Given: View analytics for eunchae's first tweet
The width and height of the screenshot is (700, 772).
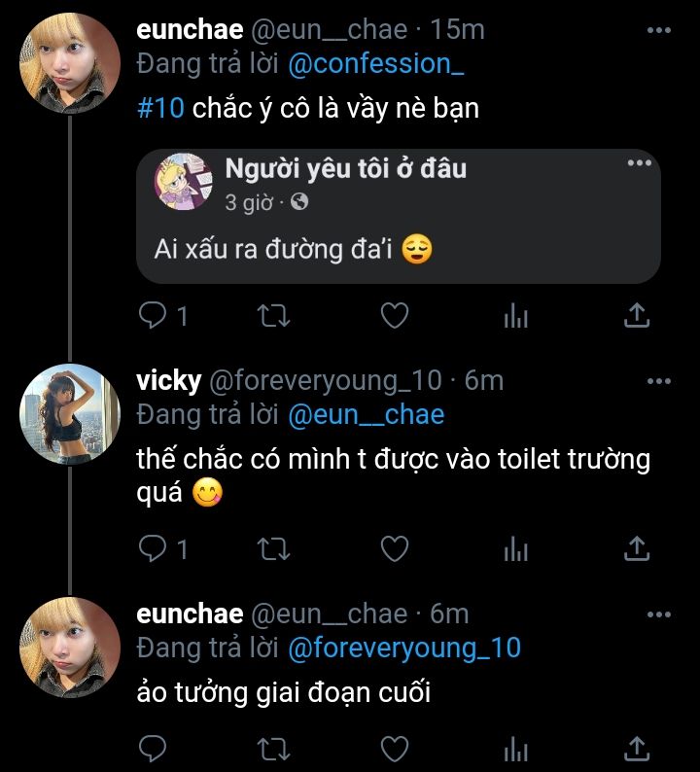Looking at the screenshot, I should [515, 315].
